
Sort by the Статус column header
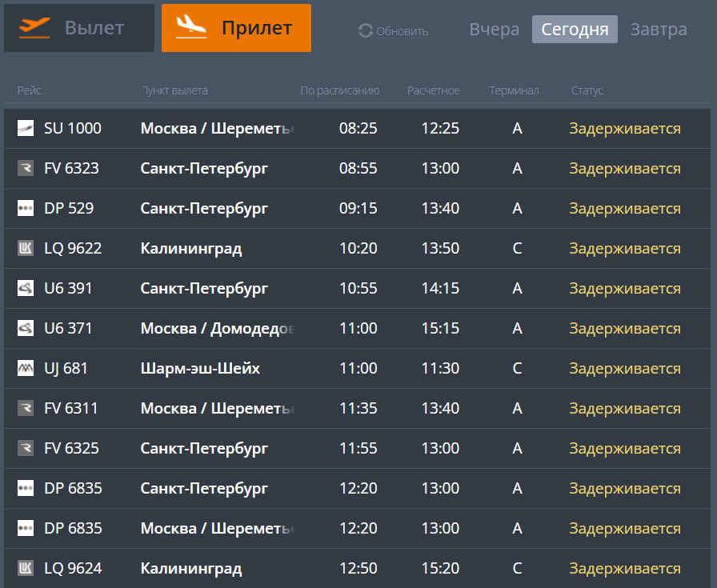tap(587, 90)
